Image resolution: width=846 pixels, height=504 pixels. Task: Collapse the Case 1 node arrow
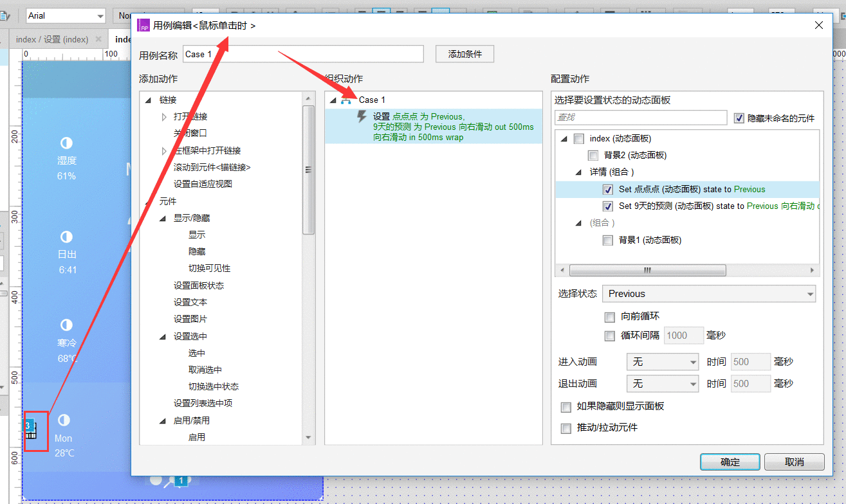click(333, 100)
